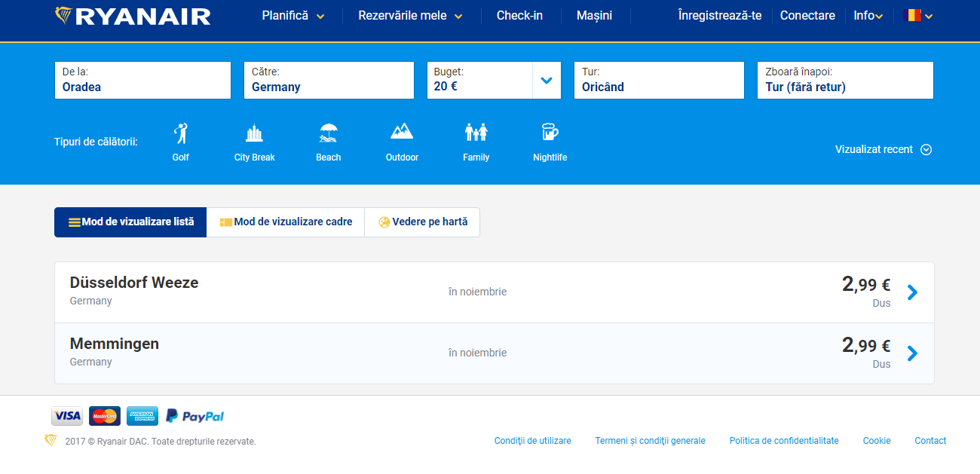Open Condiții de utilizare link

pyautogui.click(x=533, y=441)
